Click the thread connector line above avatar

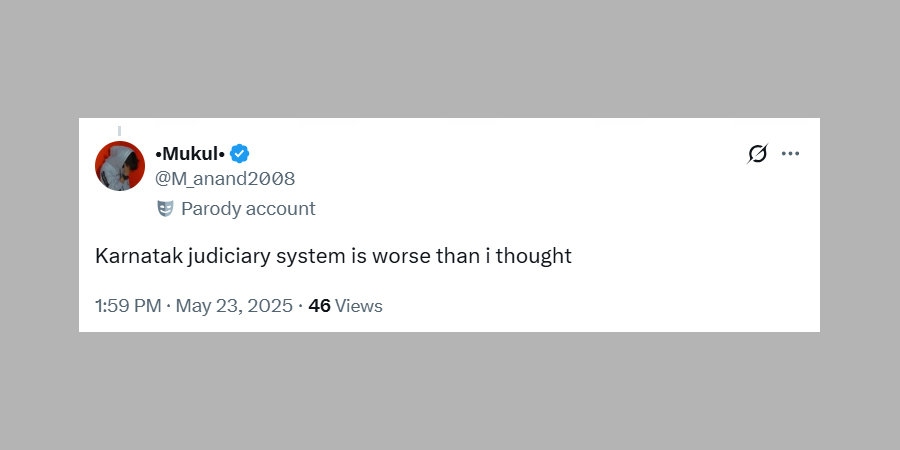119,130
